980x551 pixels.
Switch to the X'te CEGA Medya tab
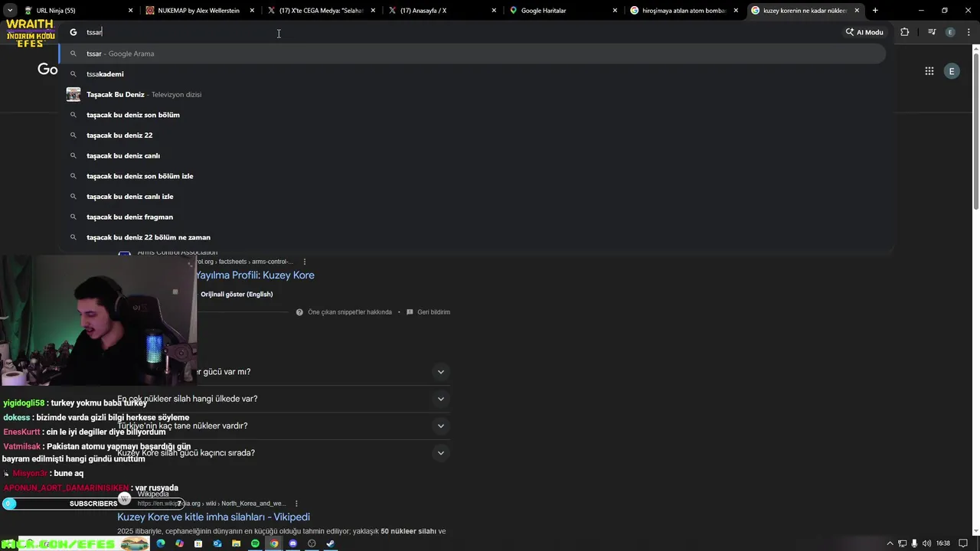322,11
